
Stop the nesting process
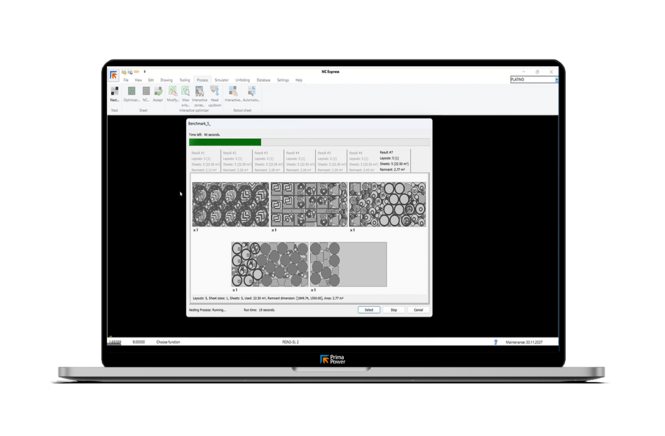click(x=394, y=310)
